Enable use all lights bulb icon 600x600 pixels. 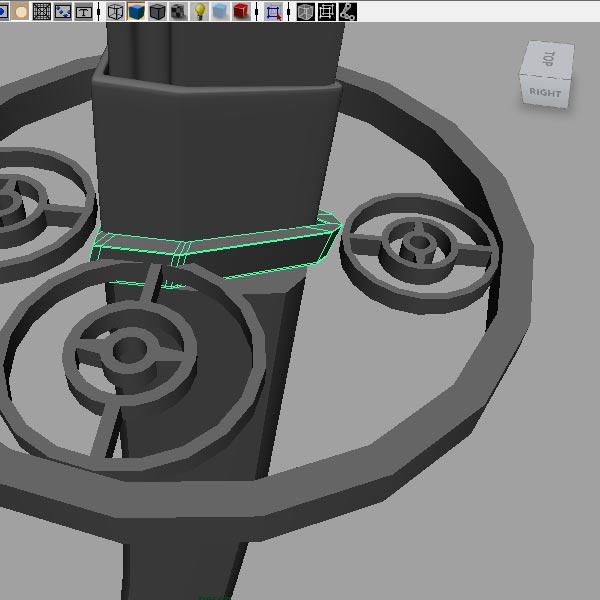[x=199, y=11]
